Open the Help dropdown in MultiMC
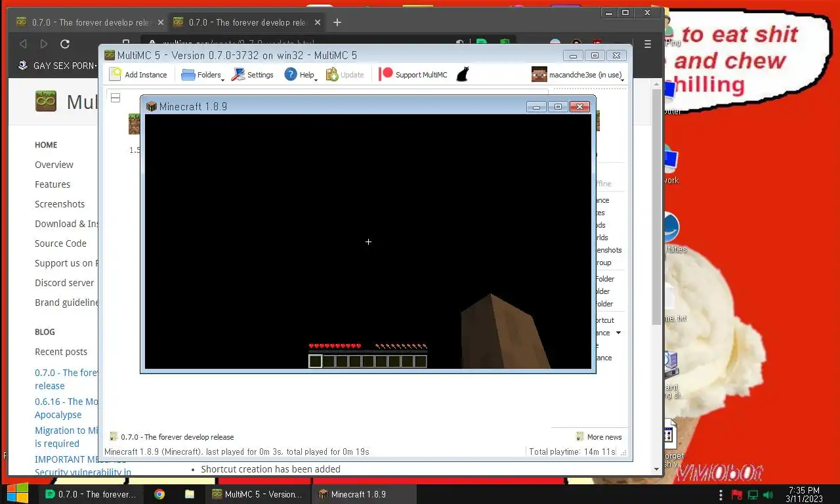Screen dimensions: 840x504 (x=301, y=75)
